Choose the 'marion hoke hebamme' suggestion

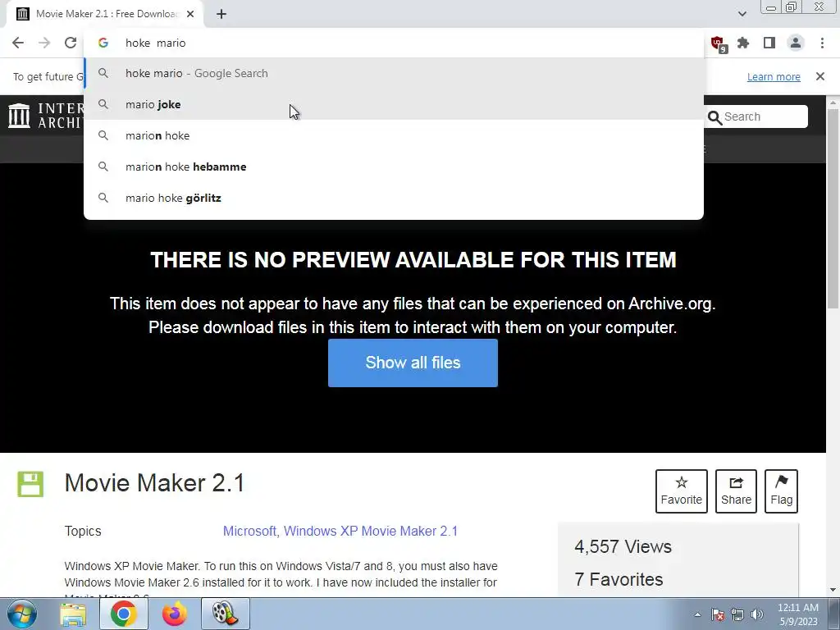[x=394, y=167]
